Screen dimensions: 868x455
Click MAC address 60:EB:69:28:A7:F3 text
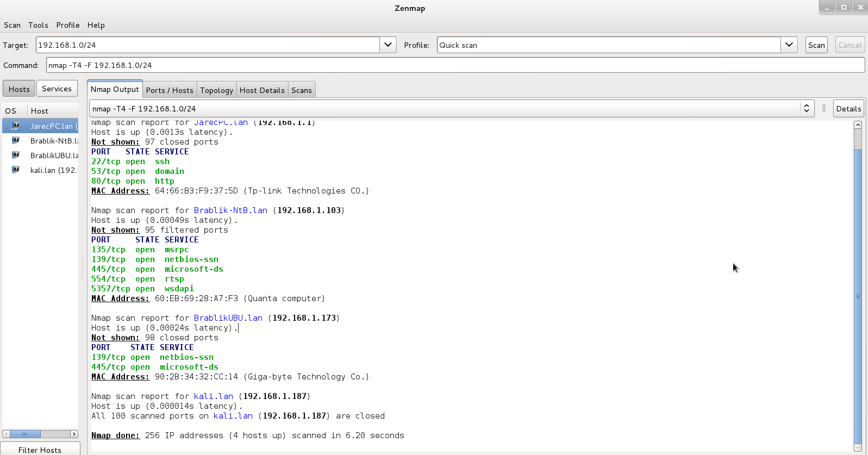tap(196, 298)
